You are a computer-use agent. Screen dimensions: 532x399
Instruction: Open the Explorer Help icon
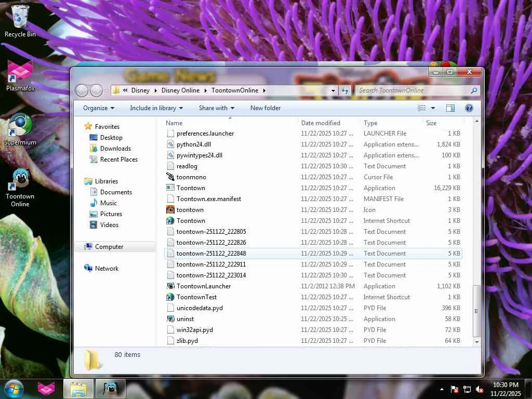tap(469, 108)
